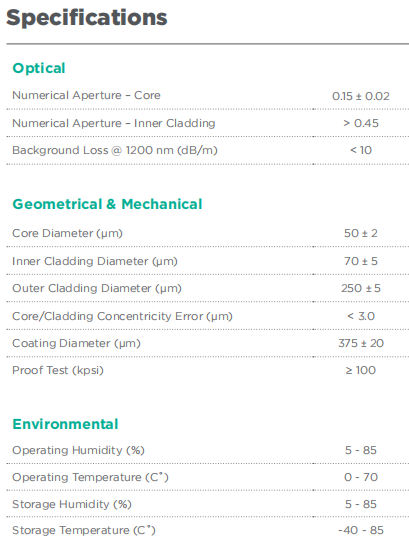The width and height of the screenshot is (409, 544).
Task: Select the 0 - 70 operating temperature value
Action: [x=361, y=477]
